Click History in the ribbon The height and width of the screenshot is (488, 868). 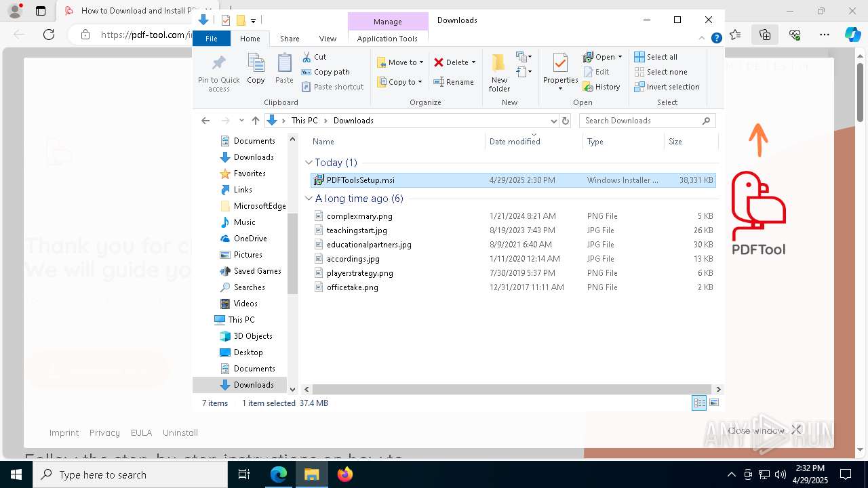(601, 87)
